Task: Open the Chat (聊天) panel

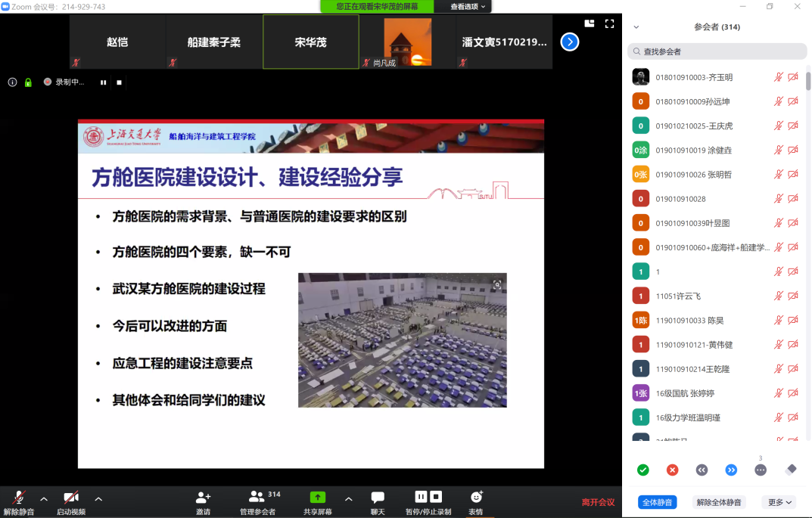Action: pos(378,498)
